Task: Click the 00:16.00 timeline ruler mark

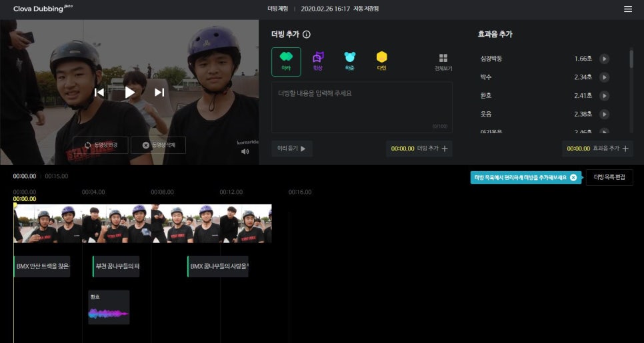Action: point(300,192)
